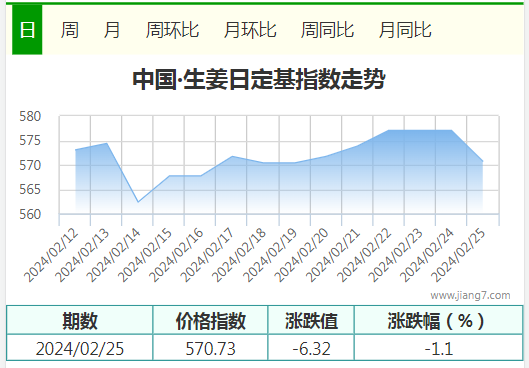Viewport: 529px width, 368px height.
Task: Open the 月同比 tab
Action: coord(405,30)
